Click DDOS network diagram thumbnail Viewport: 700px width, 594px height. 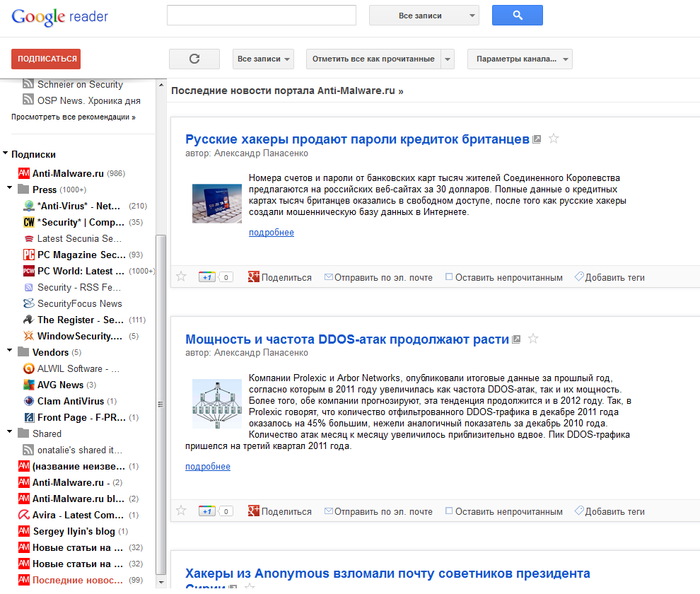pos(217,404)
